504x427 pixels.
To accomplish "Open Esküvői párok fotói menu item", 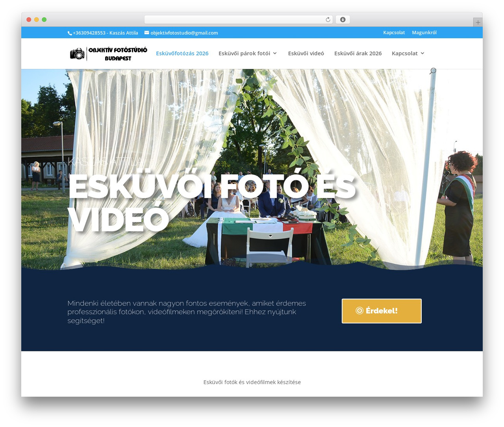I will click(244, 53).
